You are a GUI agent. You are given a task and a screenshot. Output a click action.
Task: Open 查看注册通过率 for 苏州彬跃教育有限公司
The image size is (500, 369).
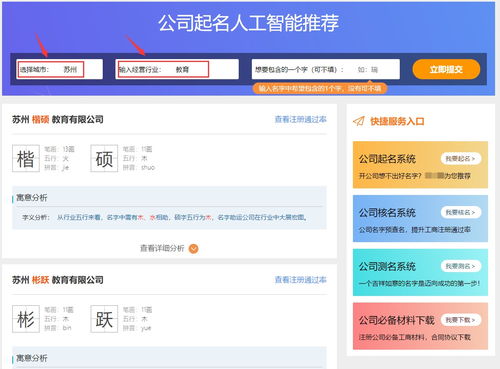301,280
